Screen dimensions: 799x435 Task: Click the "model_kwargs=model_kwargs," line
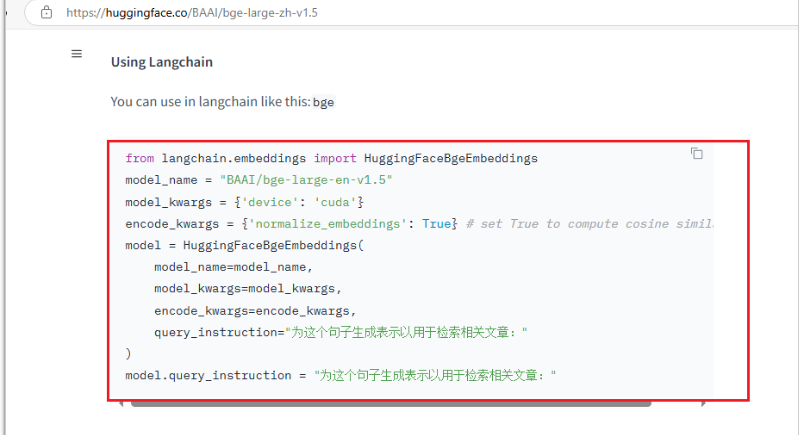[x=248, y=289]
